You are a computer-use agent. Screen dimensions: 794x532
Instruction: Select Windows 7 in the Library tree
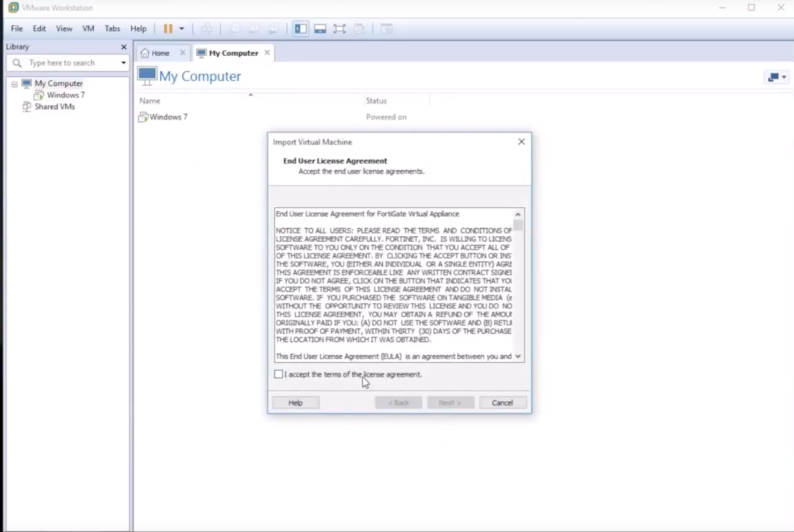[65, 95]
